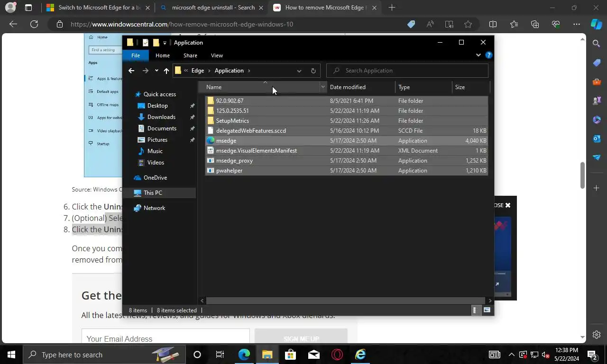This screenshot has width=607, height=364.
Task: Select pwahelper application
Action: click(x=346, y=171)
